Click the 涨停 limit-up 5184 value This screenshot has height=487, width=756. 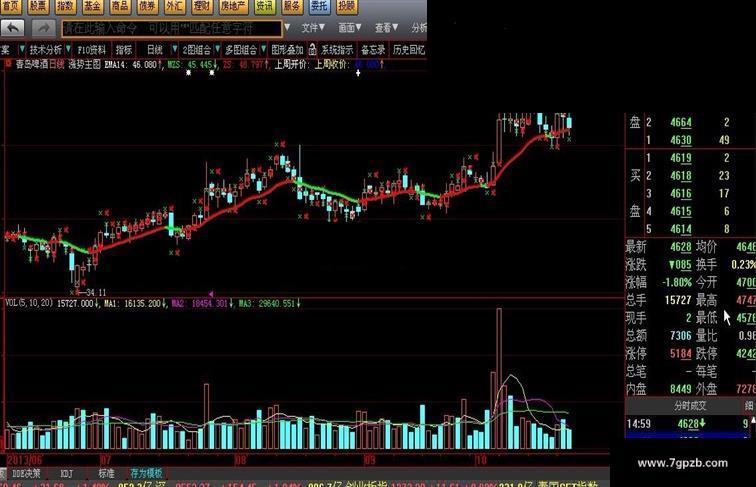pos(681,353)
